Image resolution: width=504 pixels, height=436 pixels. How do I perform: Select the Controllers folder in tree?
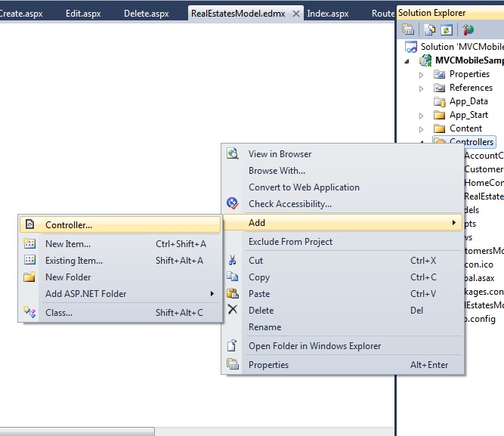coord(472,142)
